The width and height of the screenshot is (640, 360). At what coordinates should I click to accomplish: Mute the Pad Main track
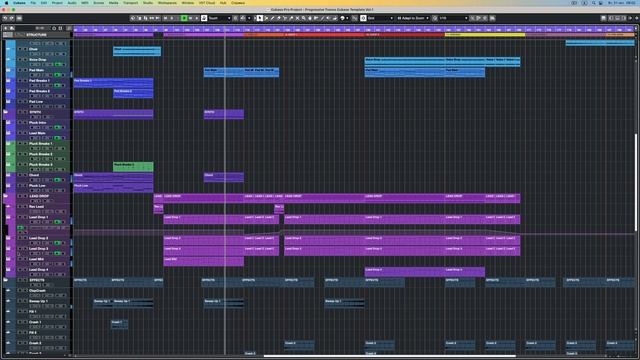click(x=19, y=70)
